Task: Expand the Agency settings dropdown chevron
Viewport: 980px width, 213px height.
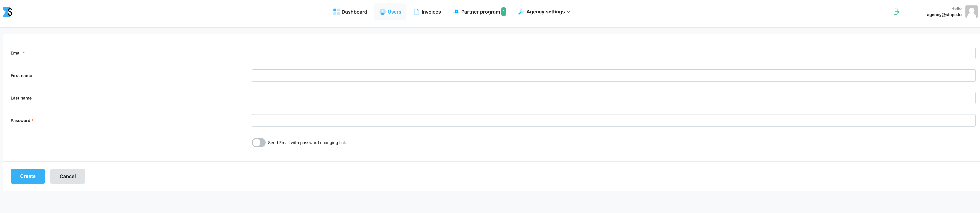Action: point(568,12)
